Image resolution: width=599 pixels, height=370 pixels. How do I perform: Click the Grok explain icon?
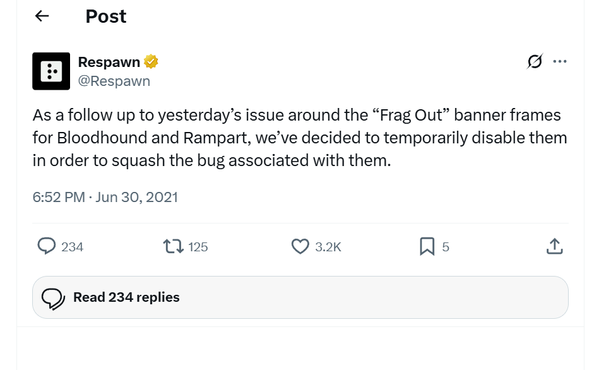(535, 61)
